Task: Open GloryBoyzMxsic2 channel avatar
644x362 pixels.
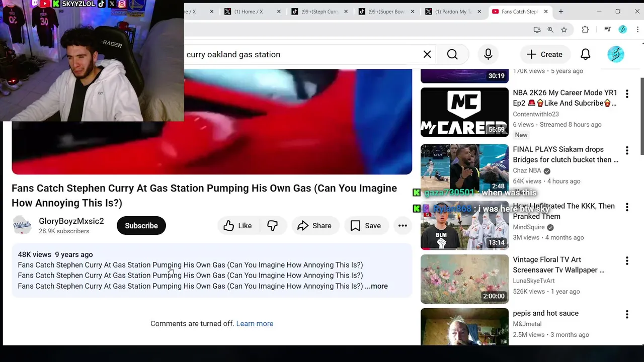Action: click(22, 225)
